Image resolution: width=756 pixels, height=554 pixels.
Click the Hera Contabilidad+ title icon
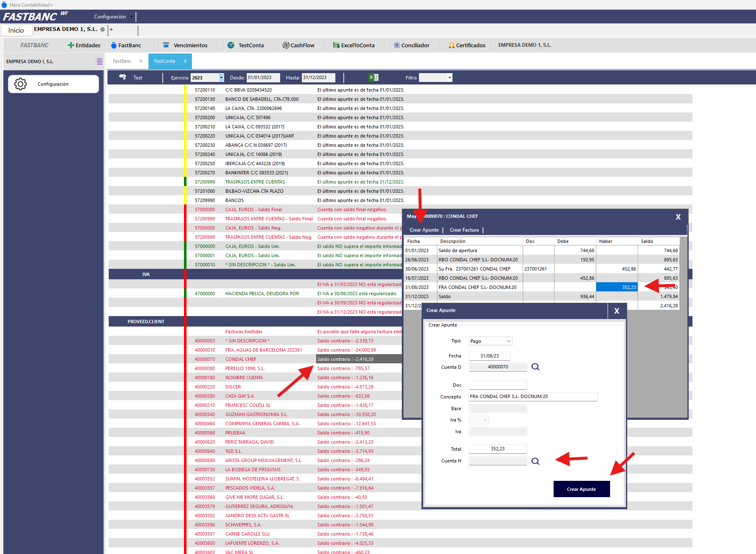(x=4, y=5)
